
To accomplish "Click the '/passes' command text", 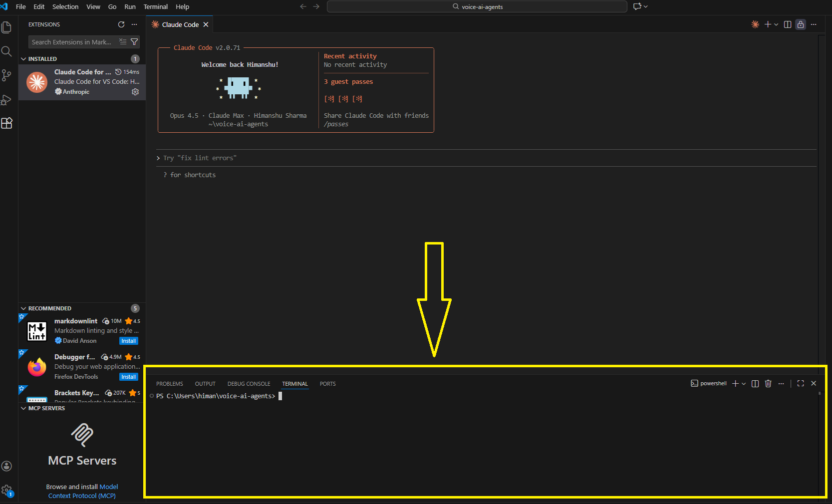I will [x=336, y=124].
